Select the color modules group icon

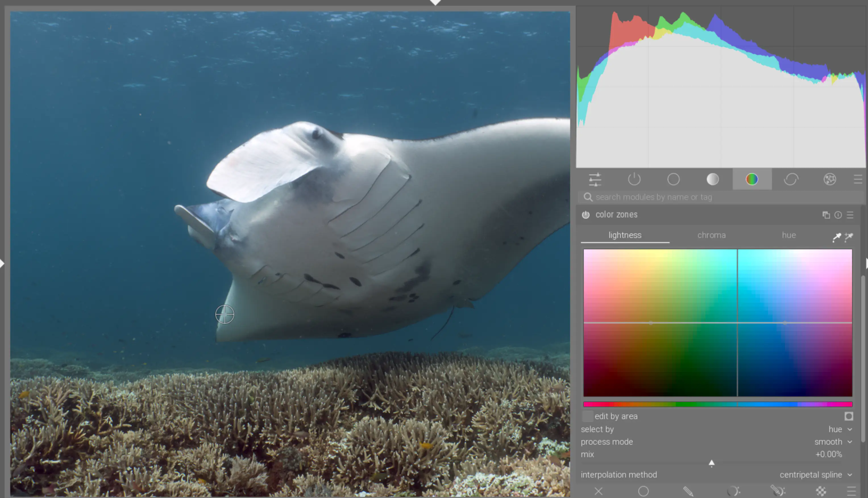point(752,179)
